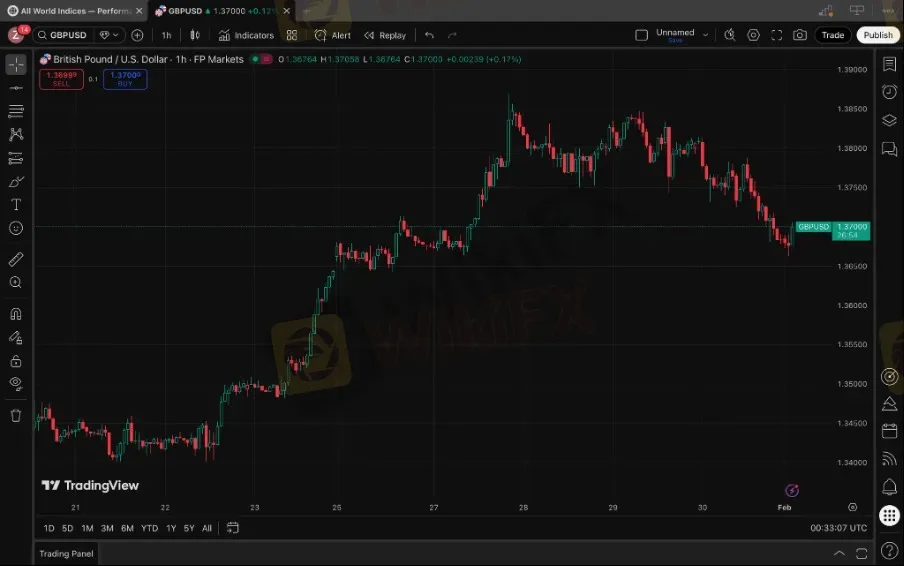Create an Alert
Image resolution: width=904 pixels, height=566 pixels.
[x=333, y=35]
